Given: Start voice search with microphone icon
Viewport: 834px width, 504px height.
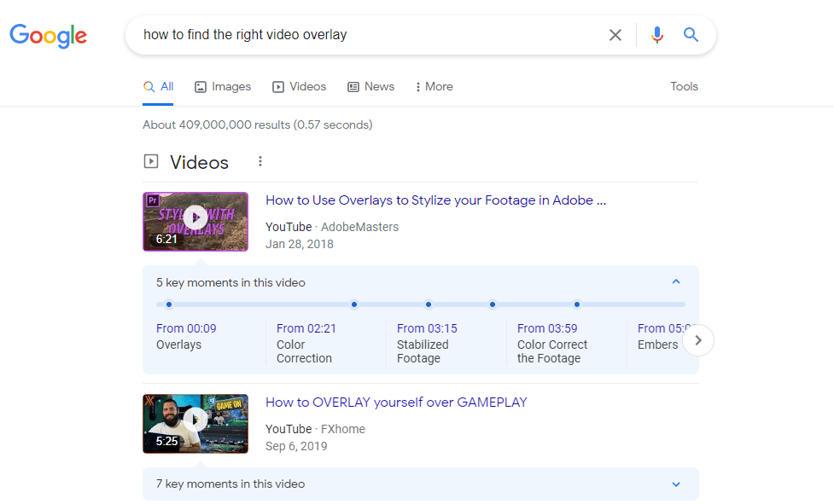Looking at the screenshot, I should tap(656, 35).
